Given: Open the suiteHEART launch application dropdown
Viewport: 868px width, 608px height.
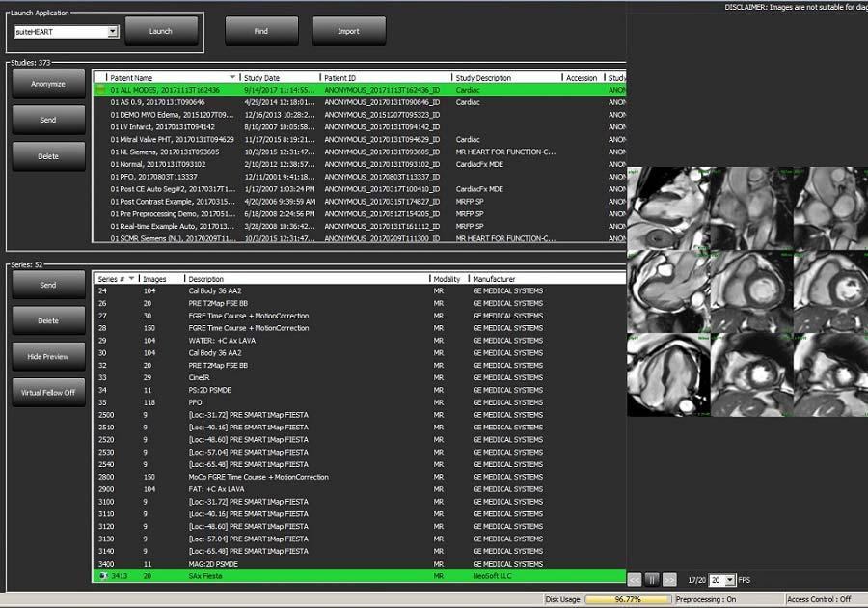Looking at the screenshot, I should click(113, 32).
